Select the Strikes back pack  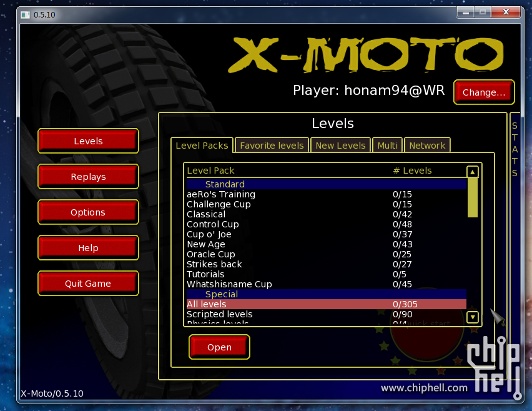pos(327,264)
